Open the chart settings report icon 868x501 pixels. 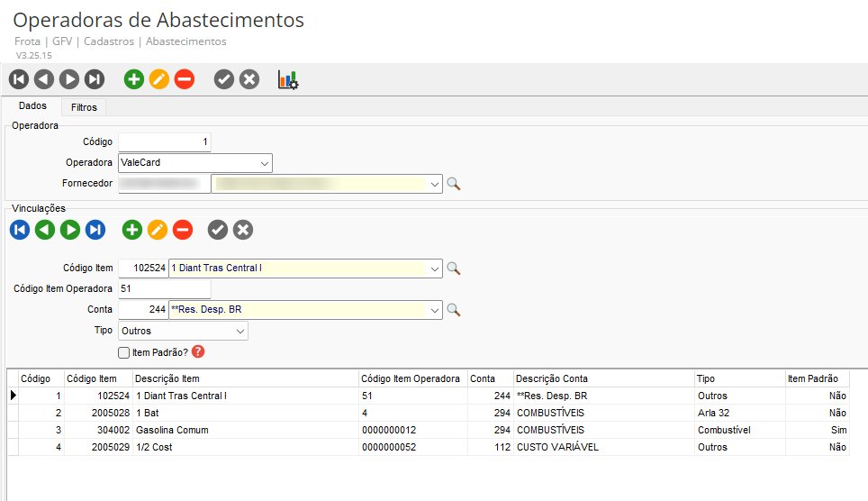[287, 79]
